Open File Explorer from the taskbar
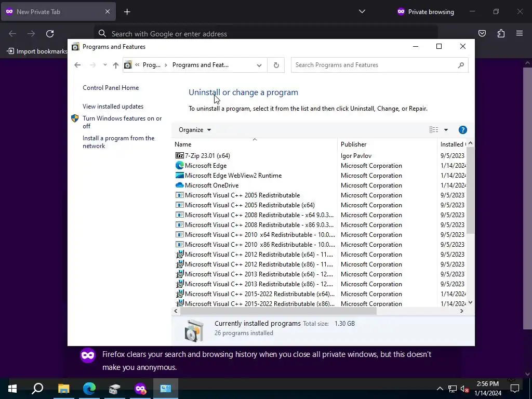This screenshot has height=399, width=532. [x=63, y=389]
